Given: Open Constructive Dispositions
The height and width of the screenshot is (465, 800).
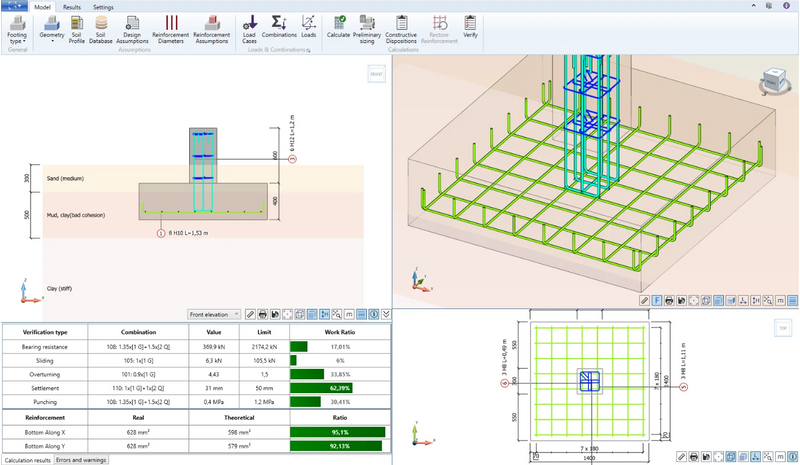Looking at the screenshot, I should pyautogui.click(x=401, y=30).
